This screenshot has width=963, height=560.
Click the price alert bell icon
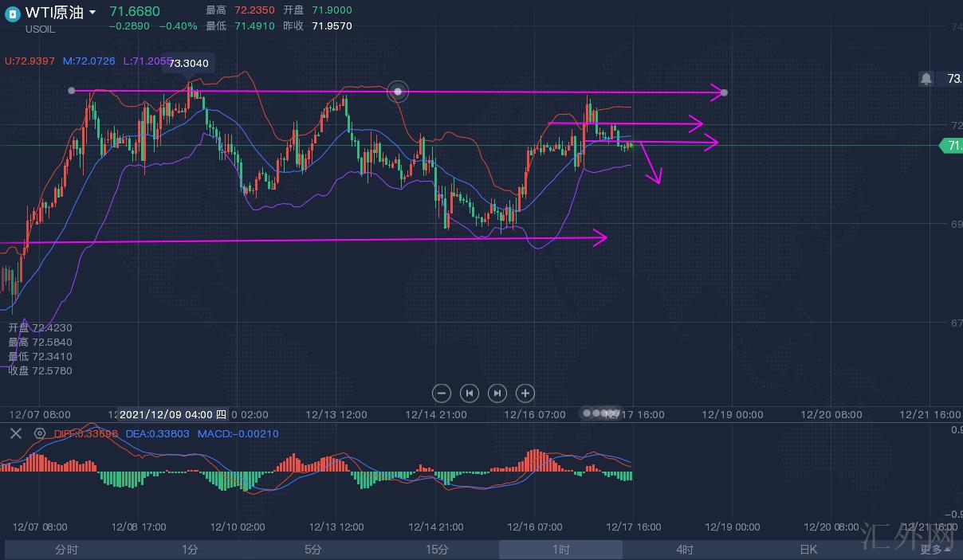click(926, 78)
